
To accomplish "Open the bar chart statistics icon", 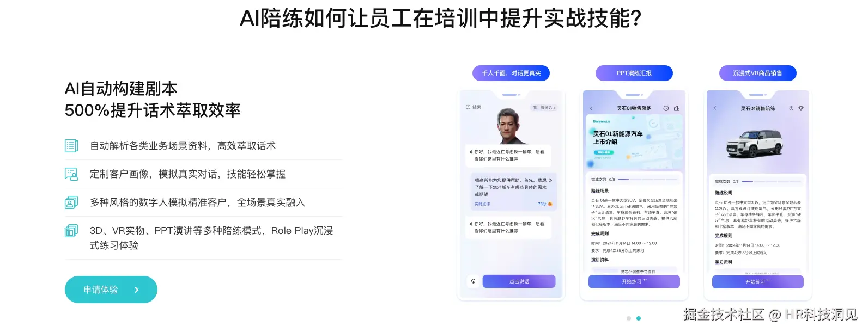I will pyautogui.click(x=677, y=108).
